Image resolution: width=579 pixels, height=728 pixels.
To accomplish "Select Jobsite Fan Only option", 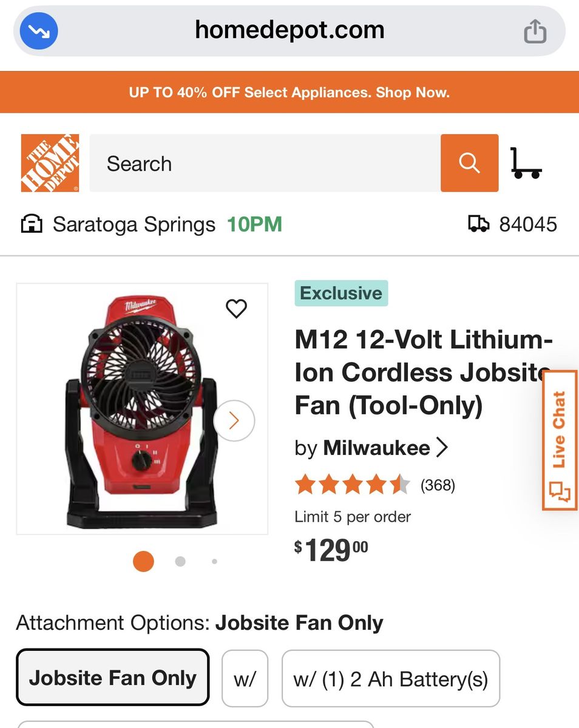I will tap(113, 678).
